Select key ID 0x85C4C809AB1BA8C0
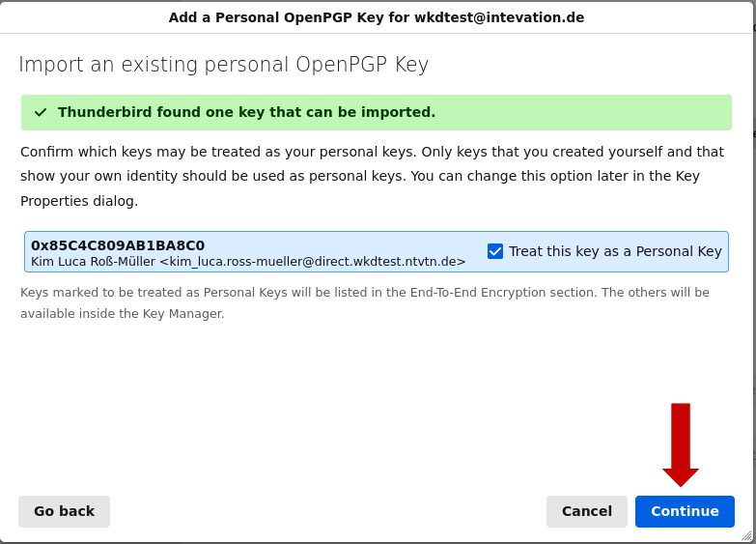756x544 pixels. tap(118, 245)
